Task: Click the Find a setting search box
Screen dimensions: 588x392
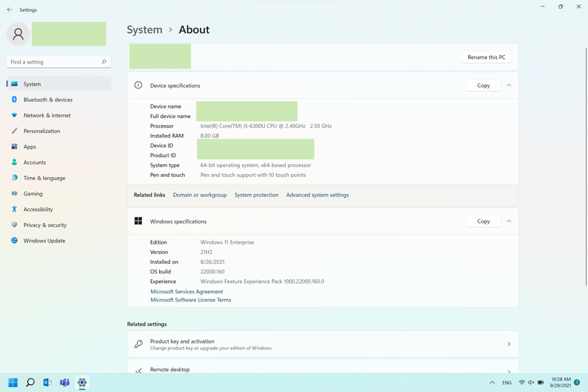Action: click(x=55, y=62)
